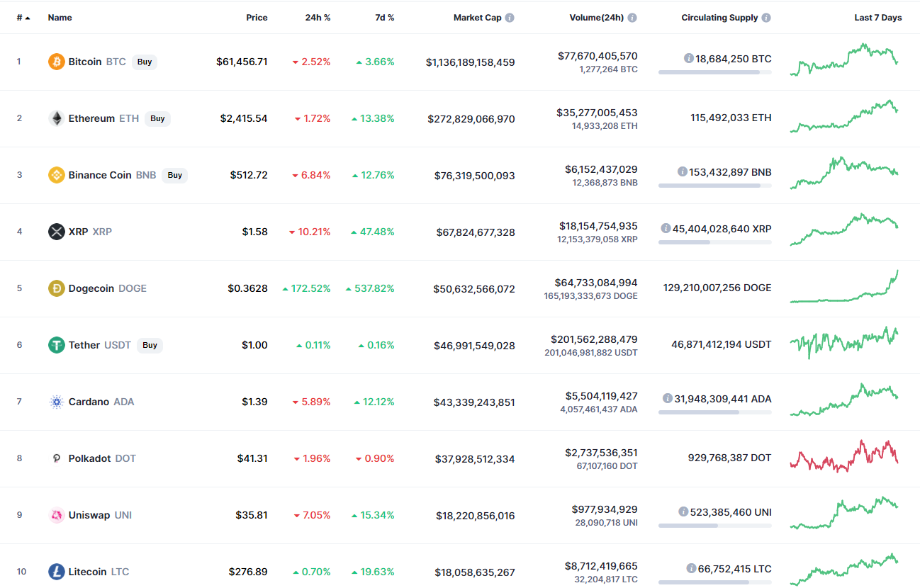Click Buy button next to Binance Coin
920x588 pixels.
tap(174, 175)
